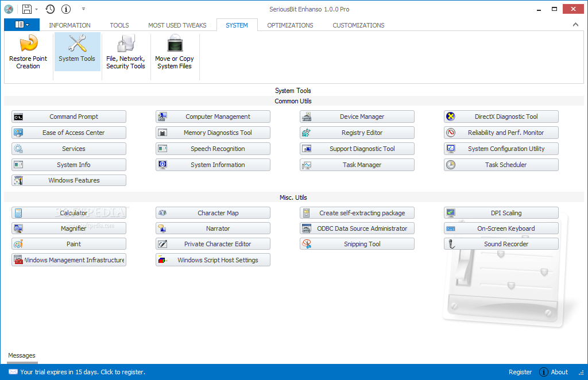The width and height of the screenshot is (588, 380).
Task: Open Ease of Access Center
Action: coord(69,133)
